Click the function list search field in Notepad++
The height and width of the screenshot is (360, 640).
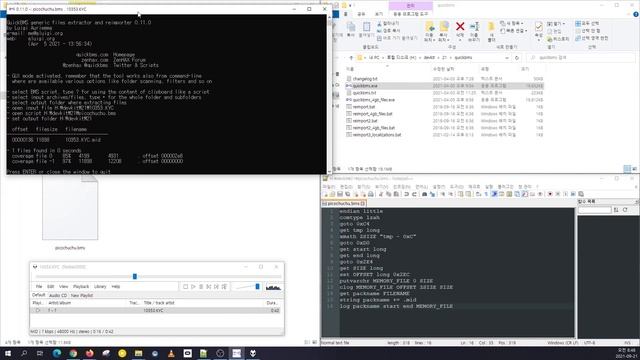click(594, 210)
